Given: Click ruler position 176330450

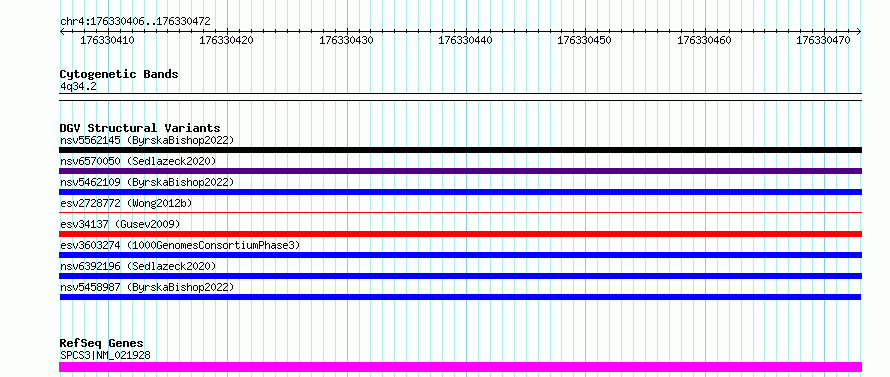Looking at the screenshot, I should click(585, 40).
